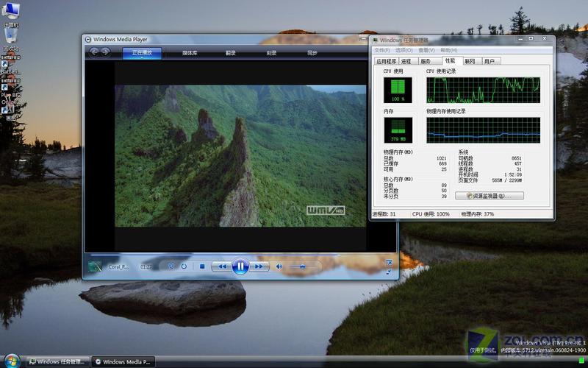Skip forward with the fast-forward button

coord(259,266)
